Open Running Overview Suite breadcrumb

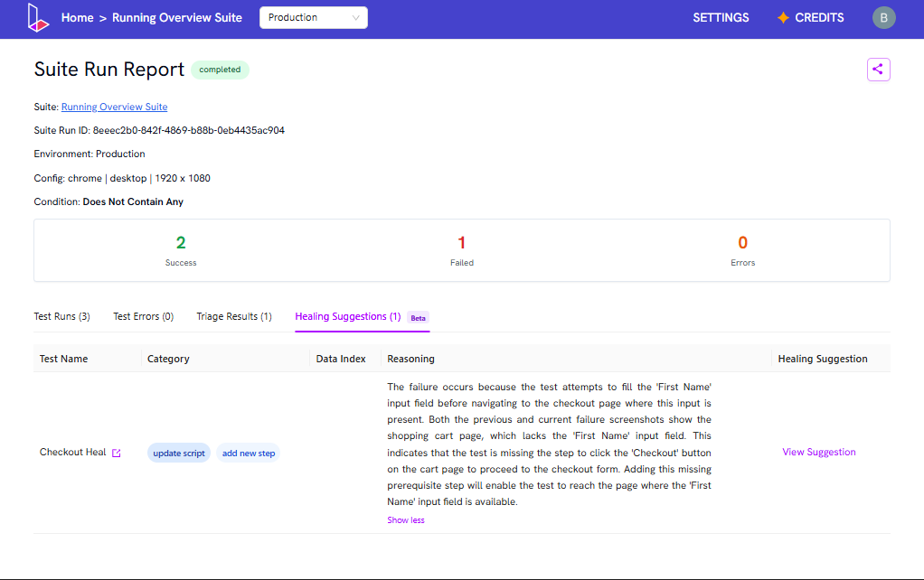(177, 18)
